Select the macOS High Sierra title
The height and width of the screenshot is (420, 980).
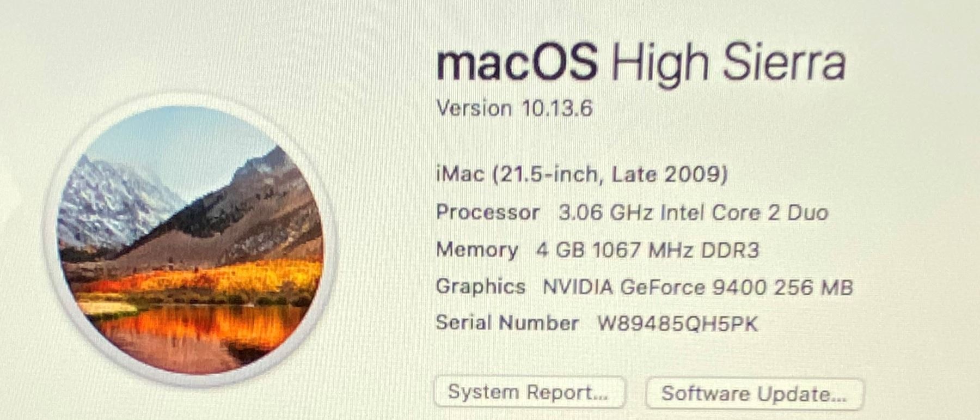point(641,64)
